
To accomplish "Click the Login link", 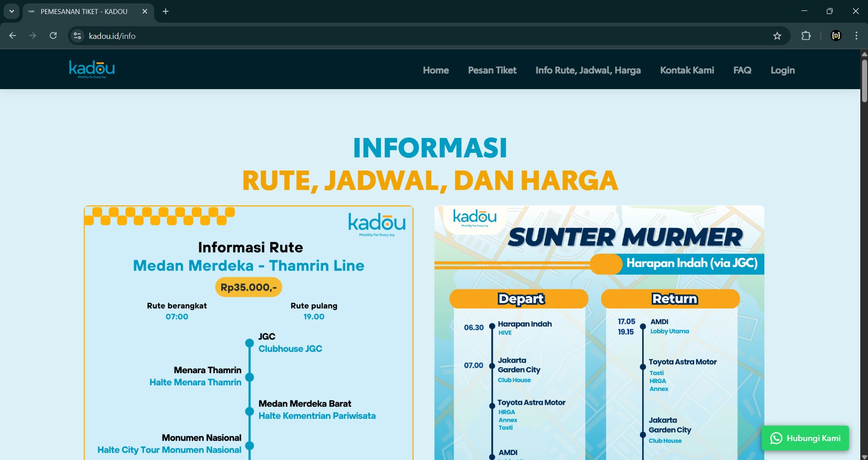I will click(x=782, y=70).
